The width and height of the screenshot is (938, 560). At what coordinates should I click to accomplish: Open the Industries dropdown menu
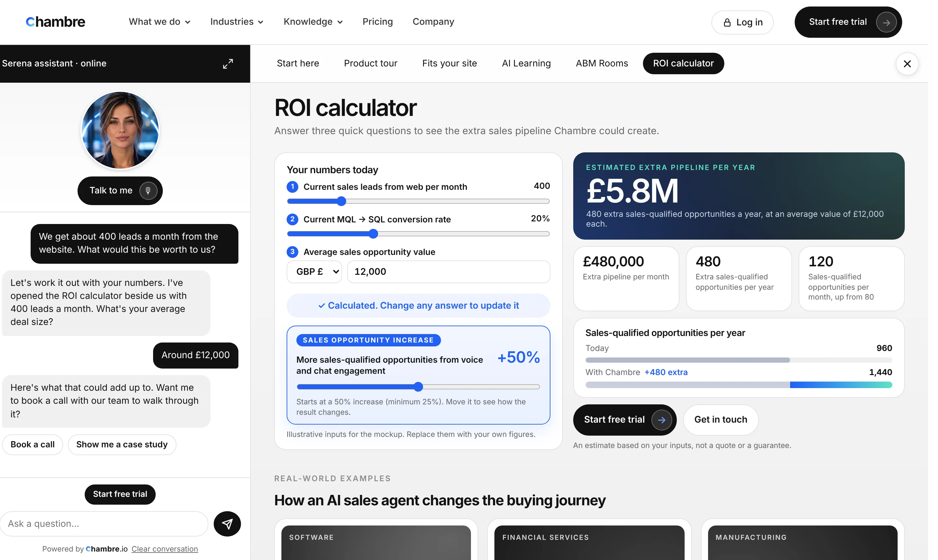pos(237,22)
